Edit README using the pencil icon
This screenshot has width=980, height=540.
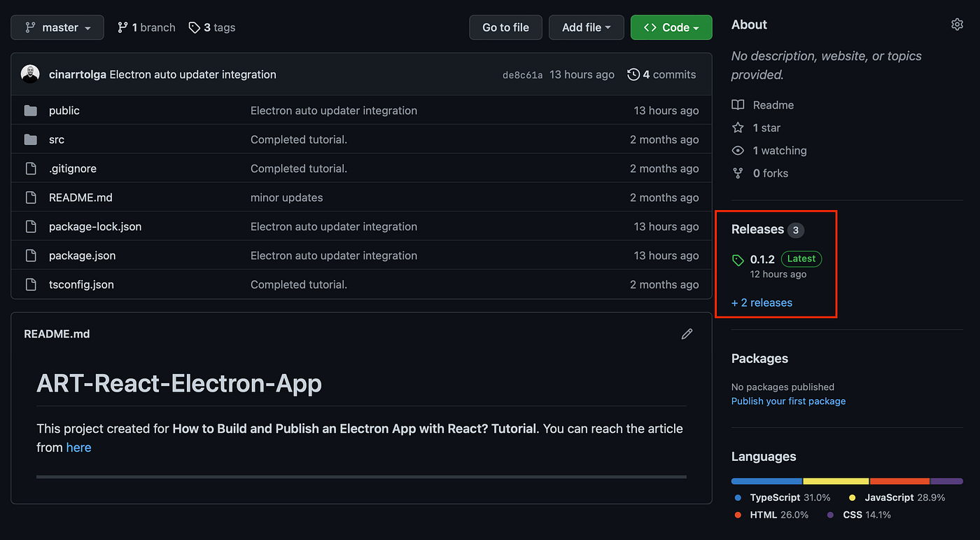coord(687,334)
